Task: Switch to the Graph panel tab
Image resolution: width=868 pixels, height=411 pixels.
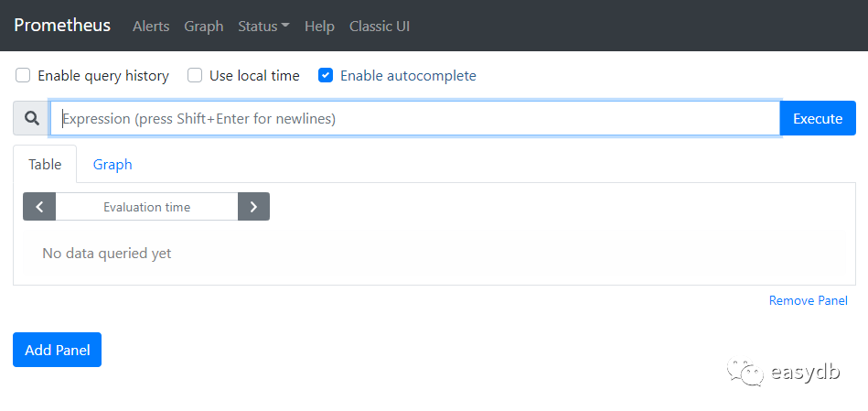Action: point(113,165)
